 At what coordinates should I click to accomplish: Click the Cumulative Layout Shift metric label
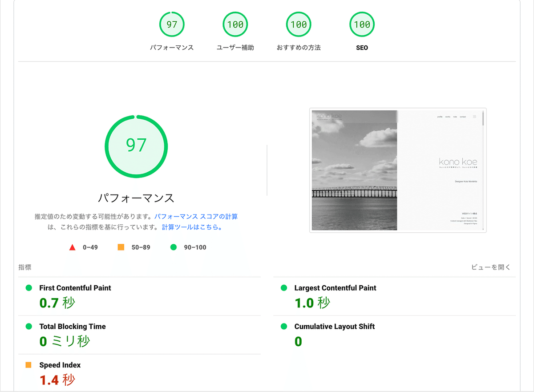[x=335, y=327]
